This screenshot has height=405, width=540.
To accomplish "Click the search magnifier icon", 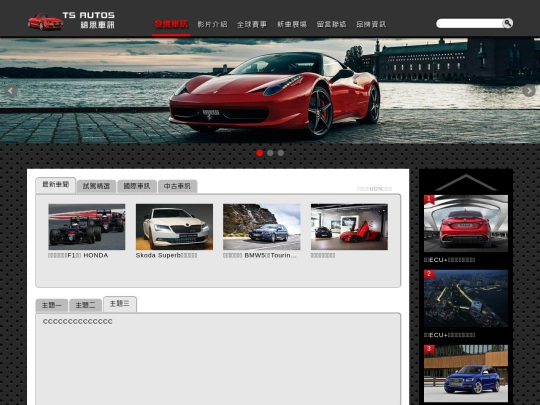I will click(x=507, y=23).
